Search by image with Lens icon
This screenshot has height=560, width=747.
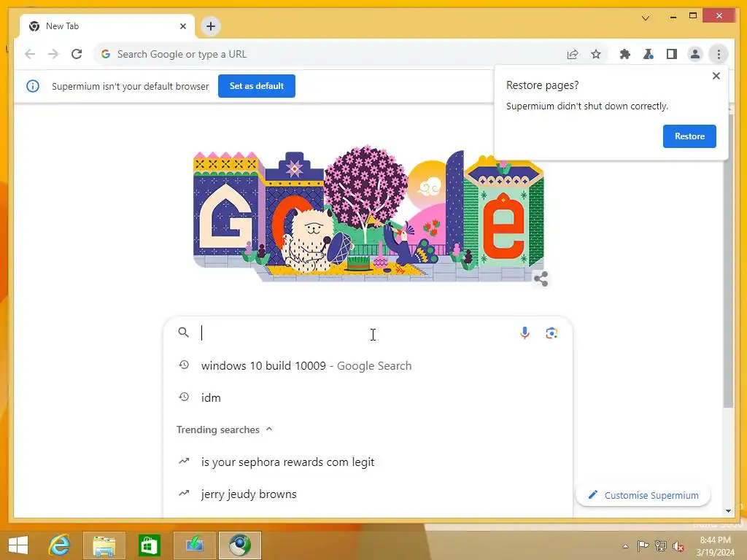[x=551, y=332]
